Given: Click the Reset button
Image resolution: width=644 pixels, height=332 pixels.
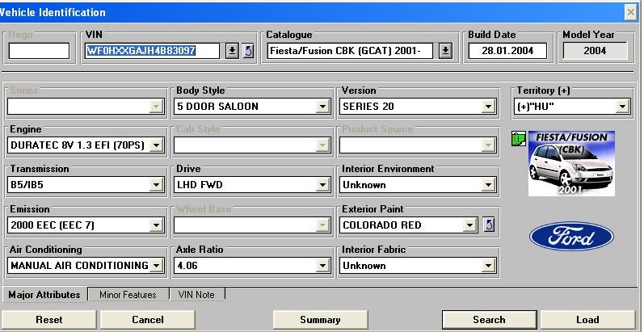Looking at the screenshot, I should (x=49, y=320).
